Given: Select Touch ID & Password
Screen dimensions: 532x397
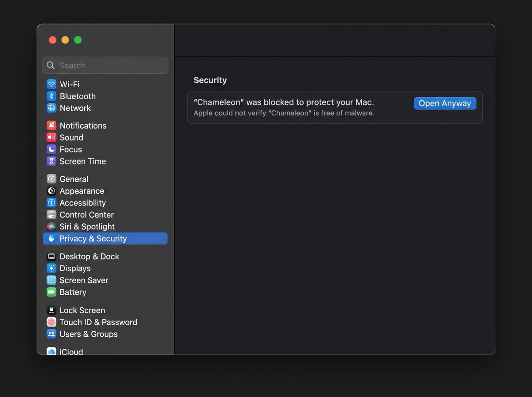Looking at the screenshot, I should click(x=98, y=322).
